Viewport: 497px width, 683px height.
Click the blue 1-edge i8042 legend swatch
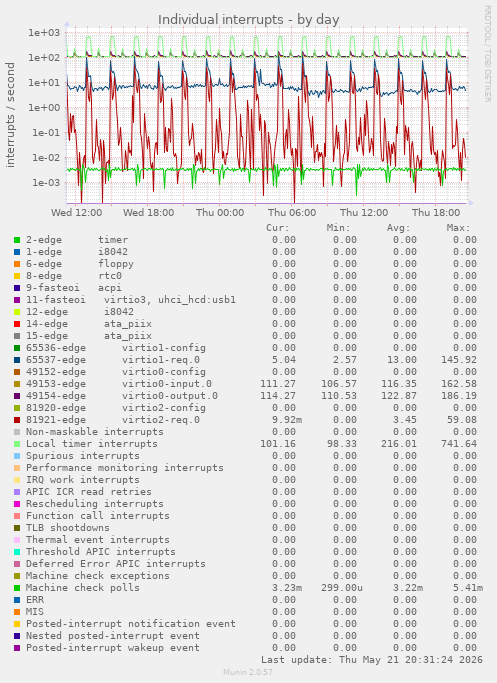click(x=17, y=252)
